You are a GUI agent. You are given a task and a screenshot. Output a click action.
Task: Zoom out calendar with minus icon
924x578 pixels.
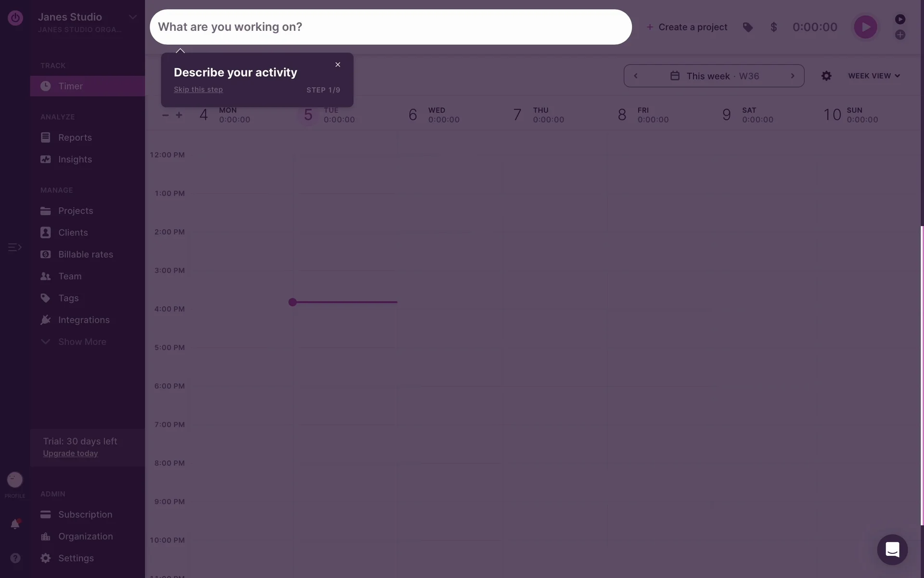(x=165, y=115)
